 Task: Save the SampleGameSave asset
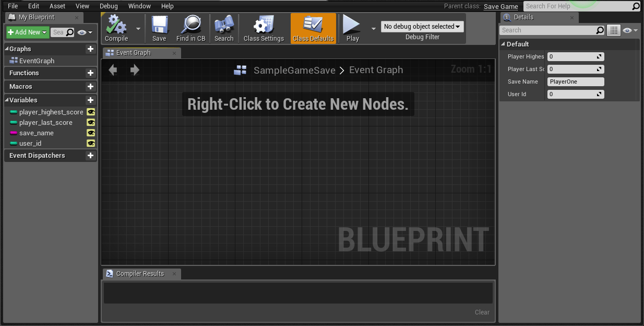[x=159, y=28]
